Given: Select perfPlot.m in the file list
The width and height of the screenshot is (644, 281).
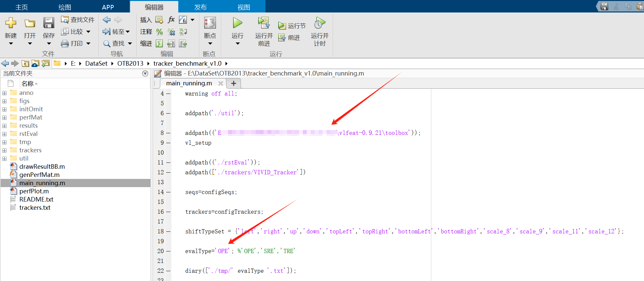Looking at the screenshot, I should [34, 191].
